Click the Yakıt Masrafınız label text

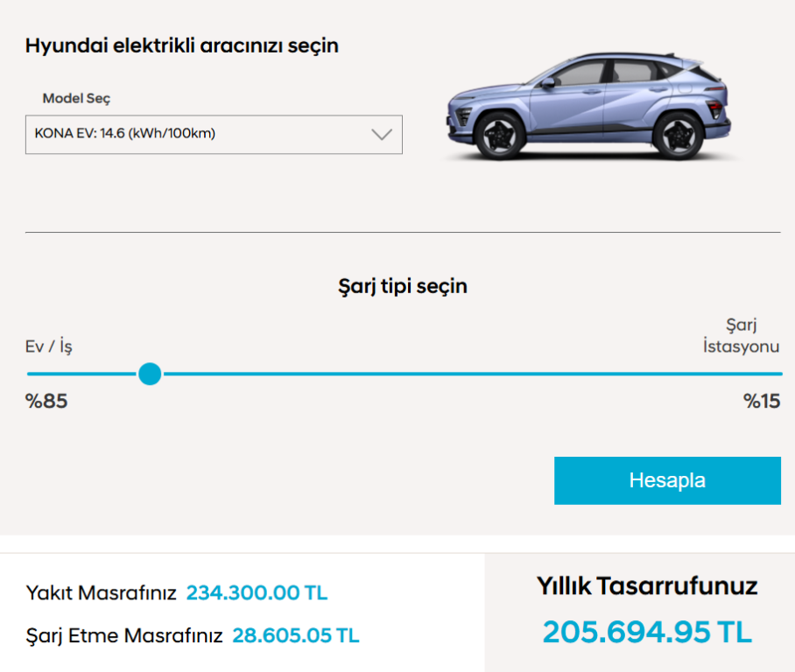pyautogui.click(x=101, y=592)
